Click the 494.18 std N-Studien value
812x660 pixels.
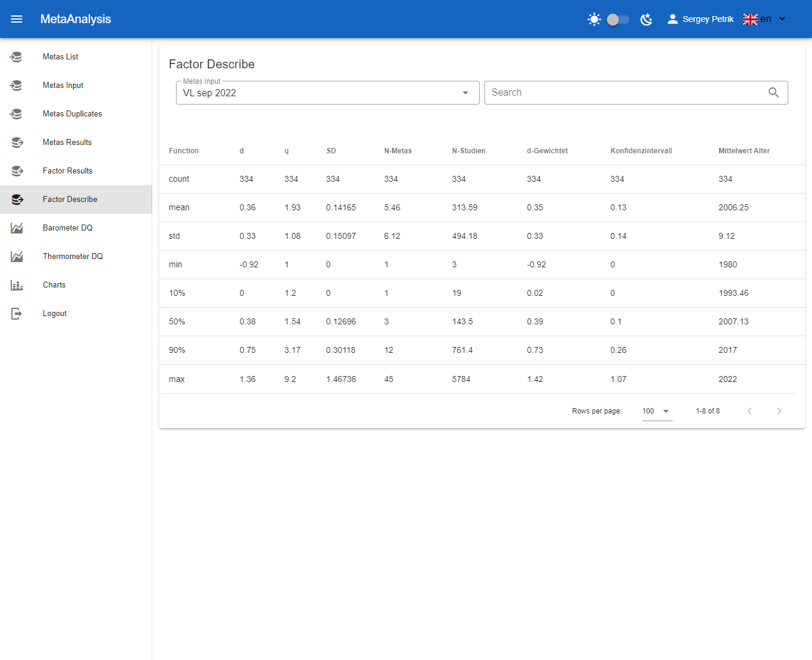click(465, 236)
